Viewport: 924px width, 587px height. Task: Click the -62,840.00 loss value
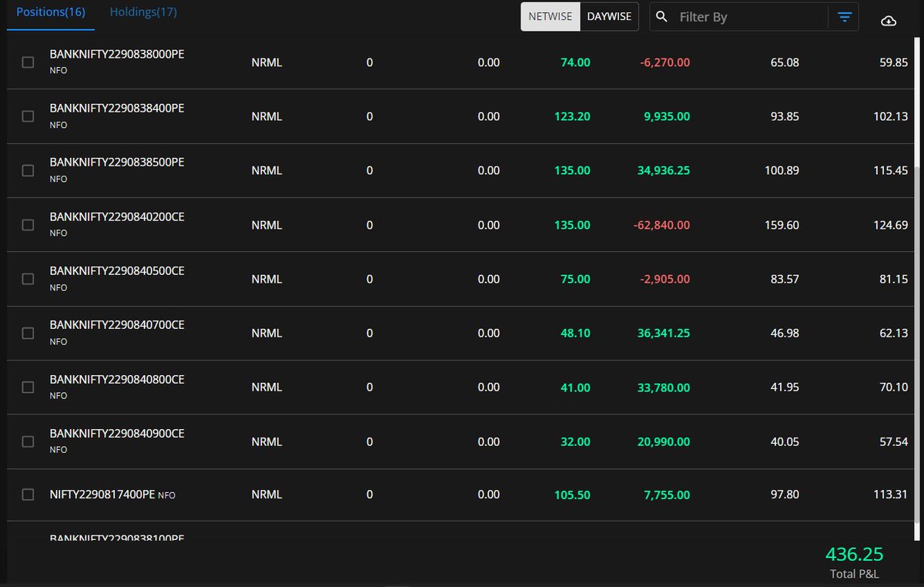[661, 225]
